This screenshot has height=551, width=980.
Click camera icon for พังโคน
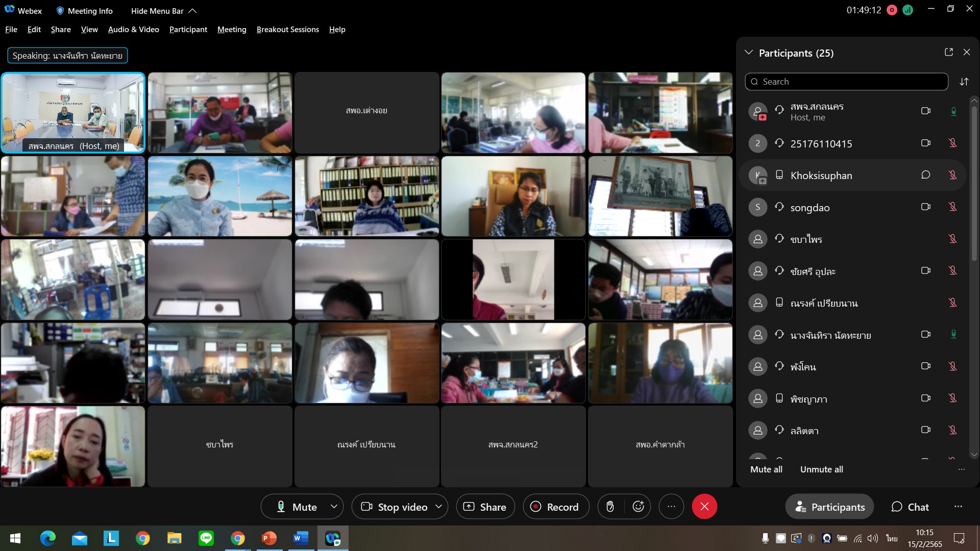[925, 366]
